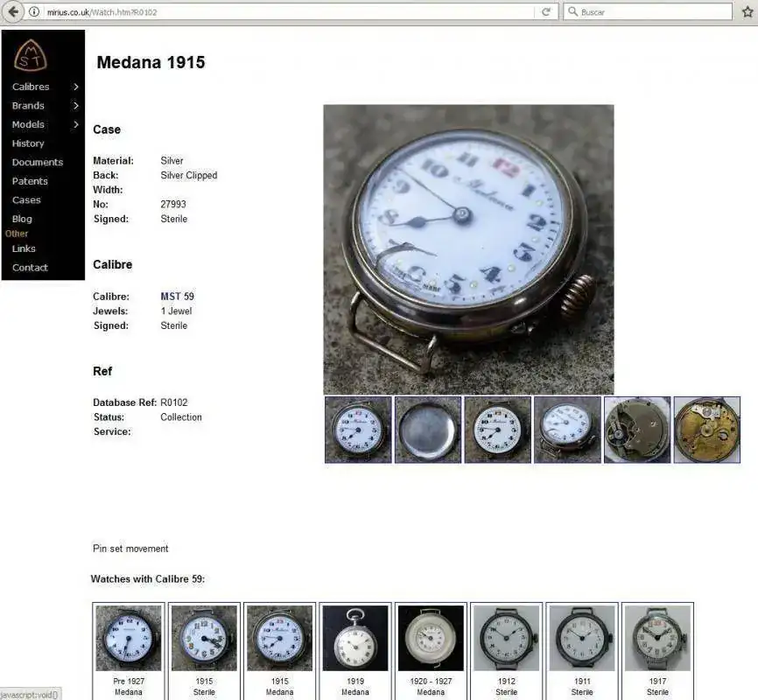Open the 1911 Sterile watch card
Image resolution: width=758 pixels, height=700 pixels.
click(582, 651)
